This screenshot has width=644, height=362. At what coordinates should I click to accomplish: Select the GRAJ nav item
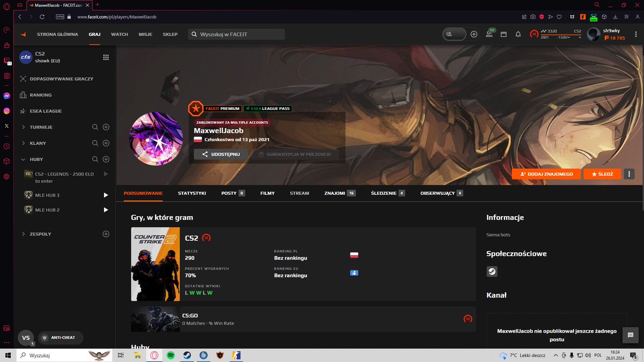click(x=94, y=34)
